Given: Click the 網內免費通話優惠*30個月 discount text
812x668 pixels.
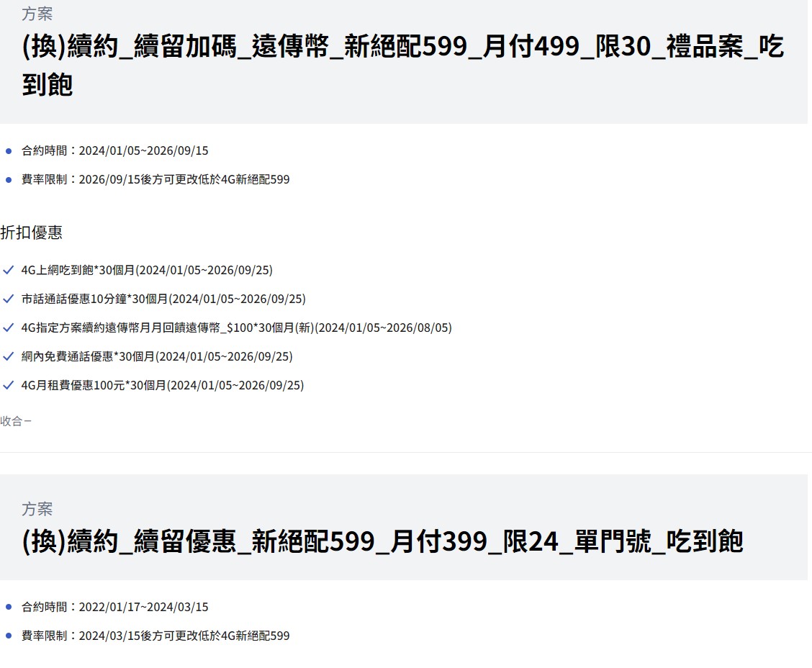Looking at the screenshot, I should coord(157,356).
